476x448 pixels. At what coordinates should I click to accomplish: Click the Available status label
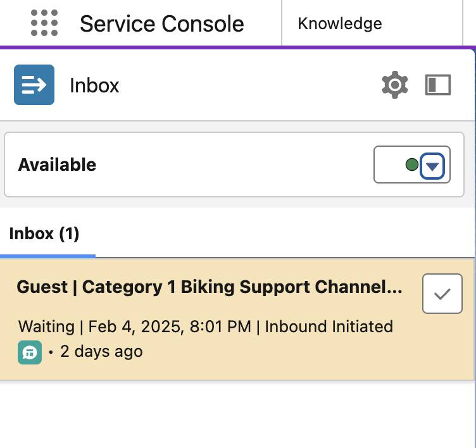pyautogui.click(x=57, y=165)
